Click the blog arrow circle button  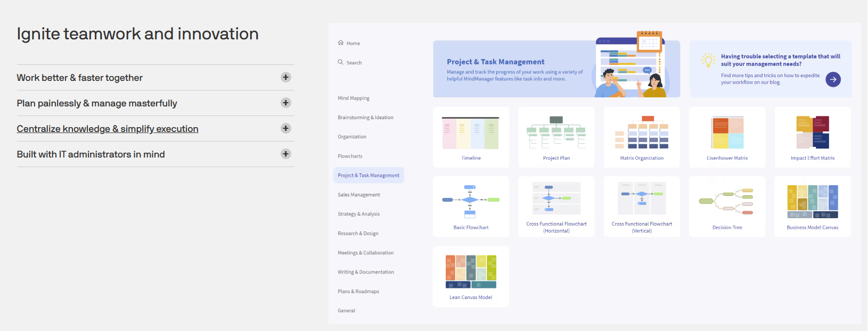pos(833,79)
